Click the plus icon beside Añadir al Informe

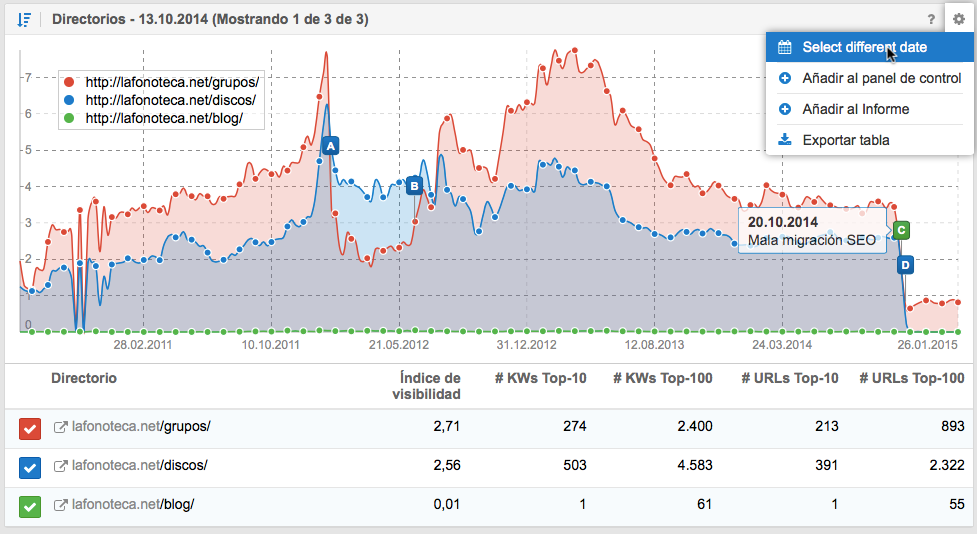[x=785, y=109]
